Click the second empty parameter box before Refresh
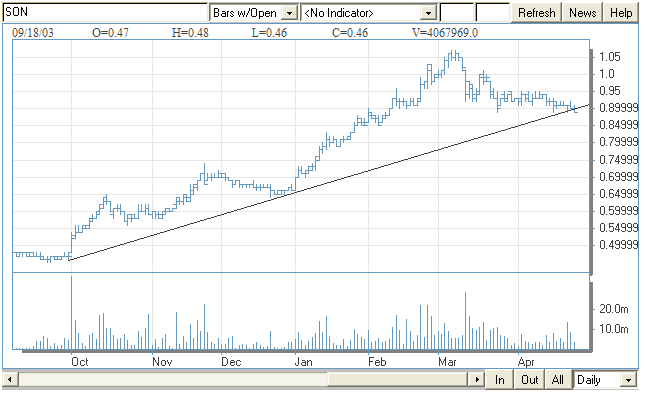 492,12
